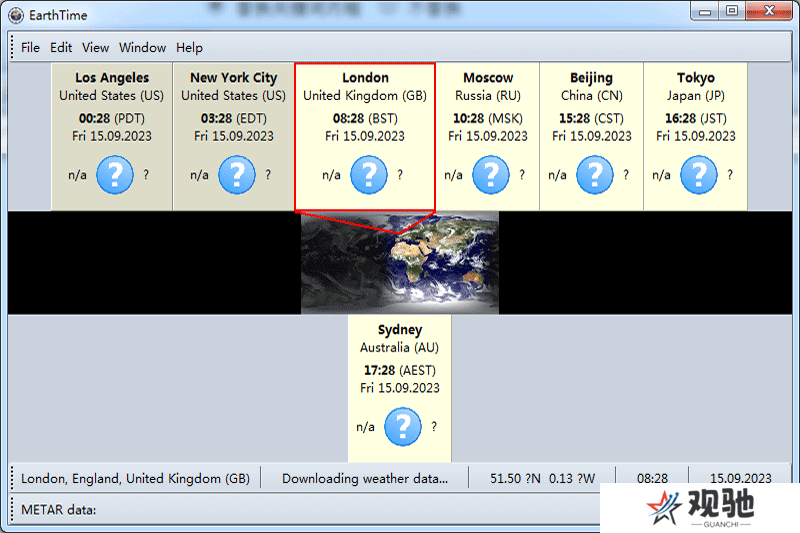
Task: Click the 10:28 (MSK) time in Moscow
Action: (488, 118)
